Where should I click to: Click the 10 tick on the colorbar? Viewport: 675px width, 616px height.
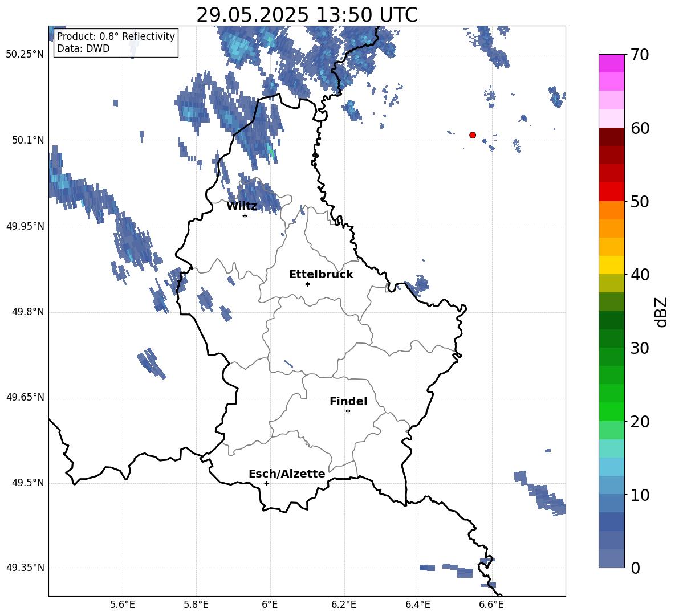(639, 495)
